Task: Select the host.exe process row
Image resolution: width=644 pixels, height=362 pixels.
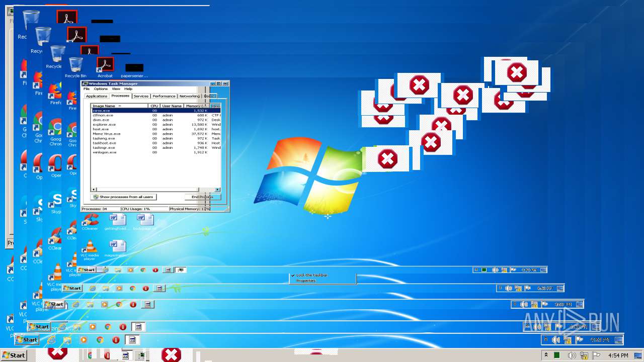Action: coord(155,129)
